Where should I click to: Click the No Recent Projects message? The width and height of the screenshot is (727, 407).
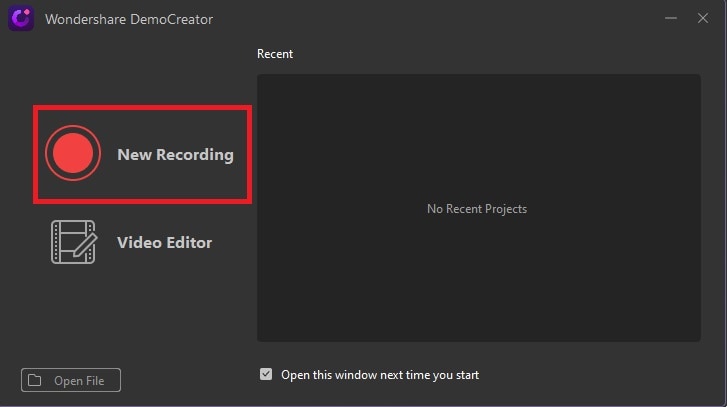click(x=477, y=209)
